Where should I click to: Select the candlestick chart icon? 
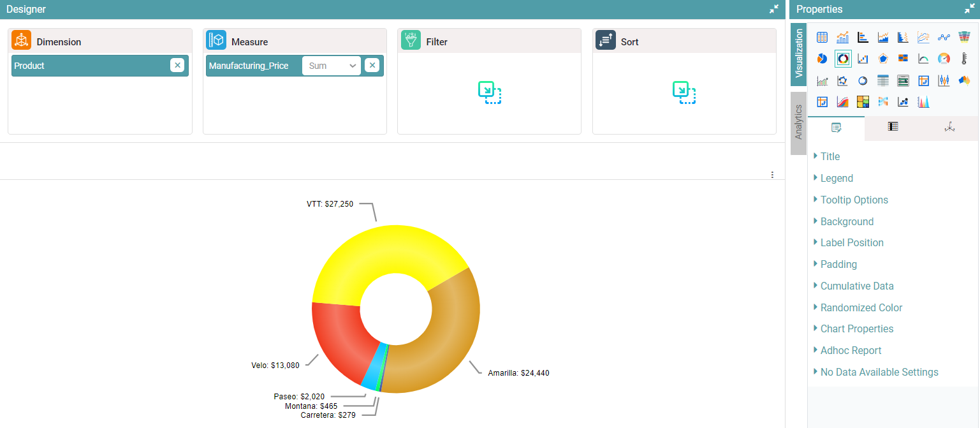coord(944,81)
